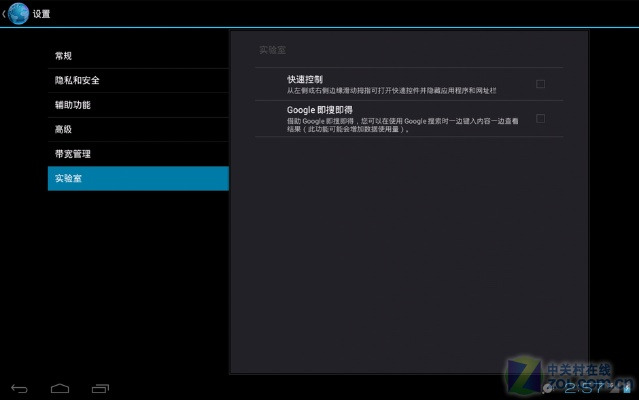Tap the signal strength icon beside the battery
The height and width of the screenshot is (400, 639).
point(613,387)
